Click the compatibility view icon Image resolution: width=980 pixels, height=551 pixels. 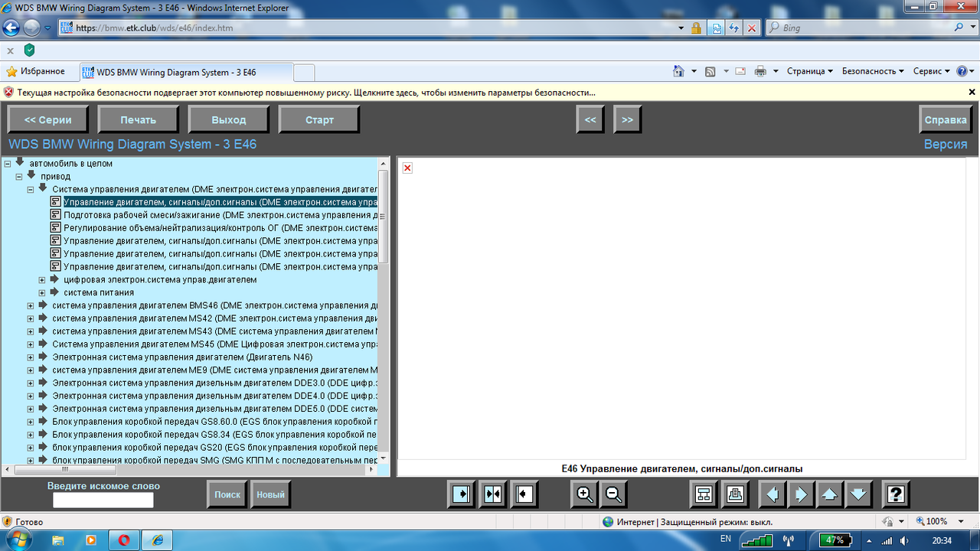[x=717, y=28]
